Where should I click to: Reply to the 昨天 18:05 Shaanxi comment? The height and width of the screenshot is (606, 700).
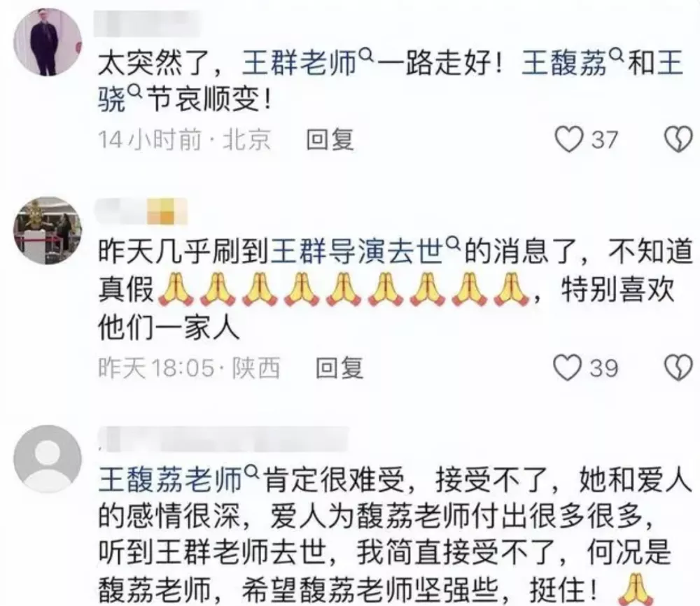point(339,368)
